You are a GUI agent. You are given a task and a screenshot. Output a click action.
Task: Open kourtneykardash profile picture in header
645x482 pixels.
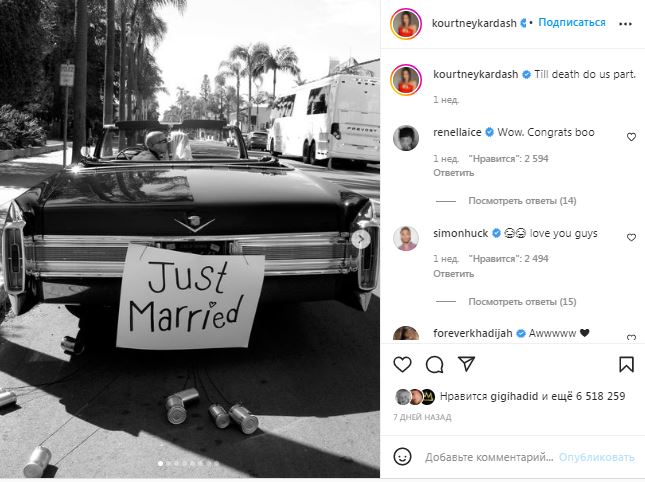point(406,23)
